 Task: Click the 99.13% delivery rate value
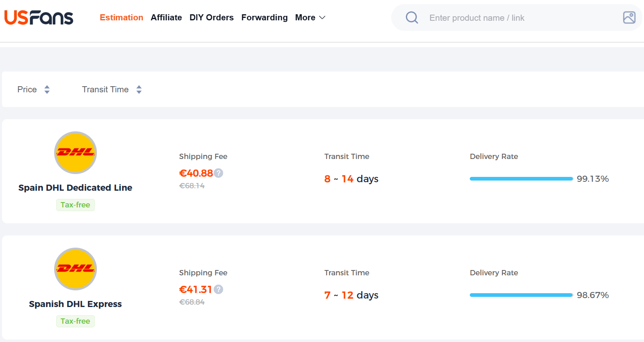click(593, 179)
